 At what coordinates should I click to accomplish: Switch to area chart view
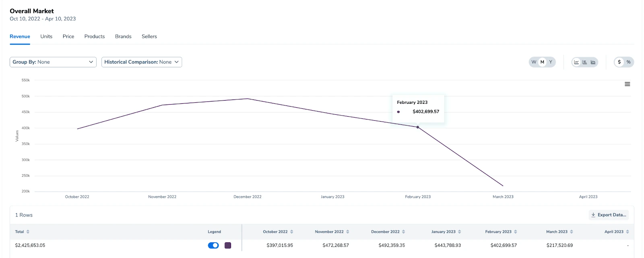pyautogui.click(x=593, y=62)
